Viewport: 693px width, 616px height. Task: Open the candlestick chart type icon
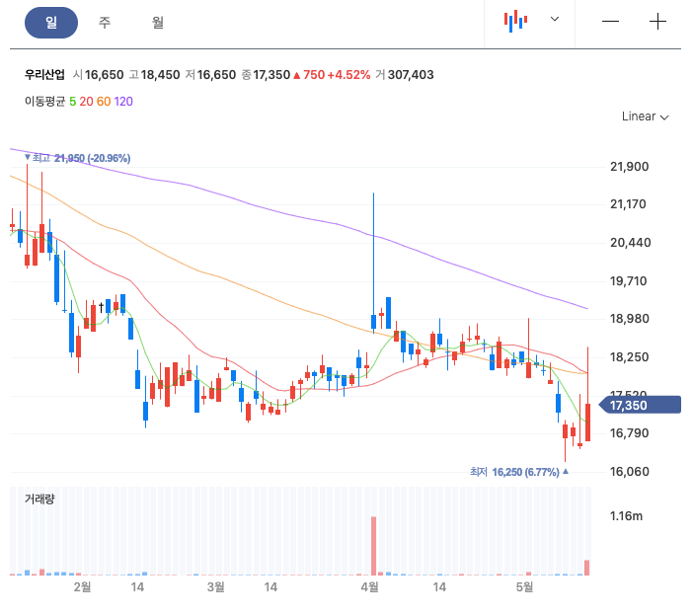tap(515, 21)
